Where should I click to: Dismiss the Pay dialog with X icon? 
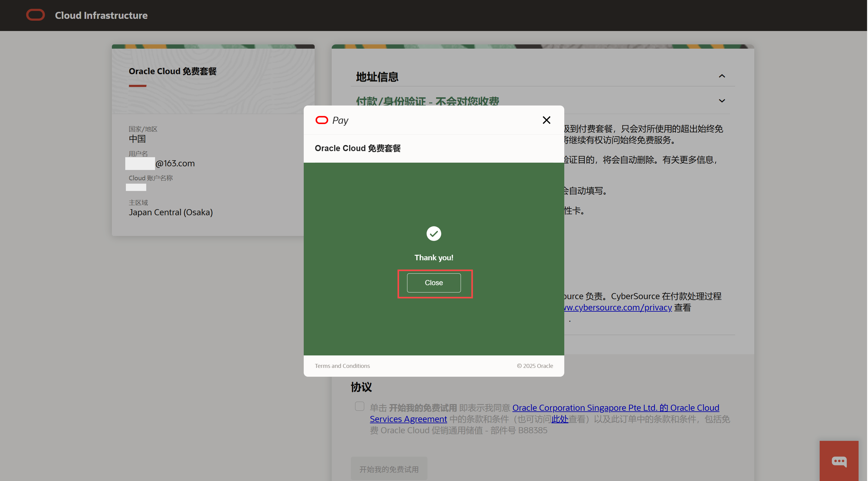[x=546, y=120]
